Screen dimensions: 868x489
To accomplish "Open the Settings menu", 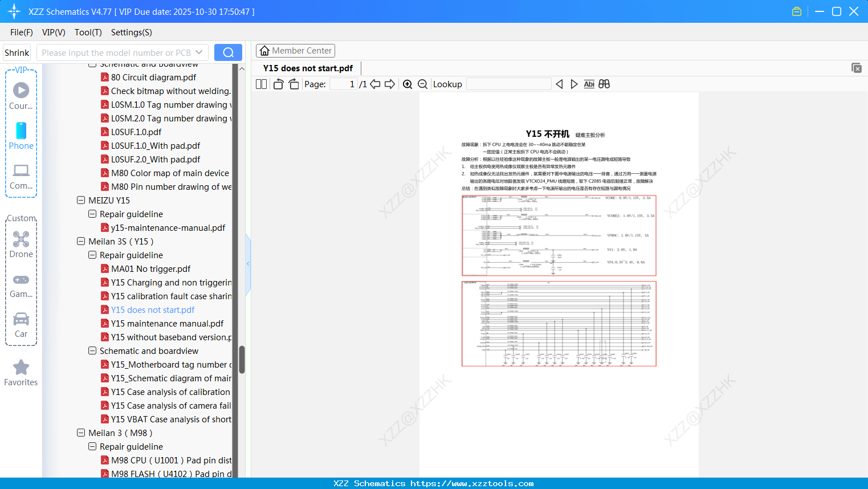I will click(132, 32).
